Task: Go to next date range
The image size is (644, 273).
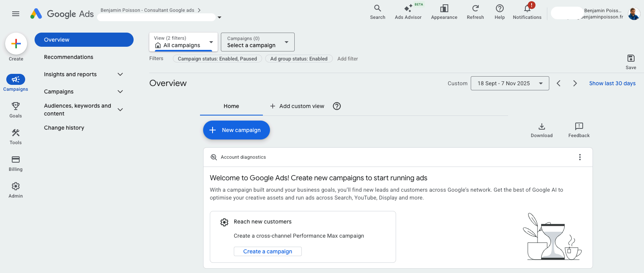Action: coord(575,83)
